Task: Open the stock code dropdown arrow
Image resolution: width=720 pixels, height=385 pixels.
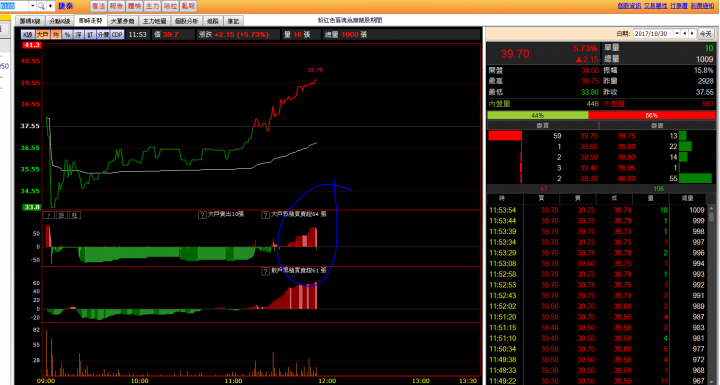Action: pos(33,6)
